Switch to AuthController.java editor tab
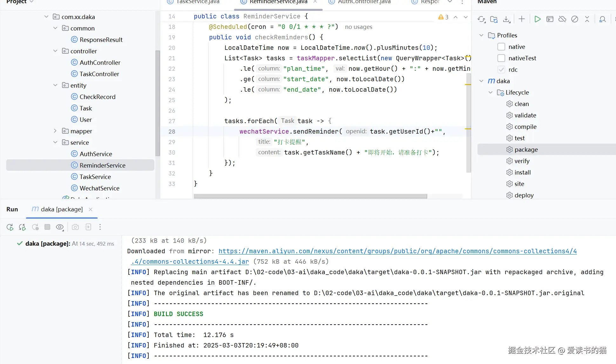 (x=364, y=2)
